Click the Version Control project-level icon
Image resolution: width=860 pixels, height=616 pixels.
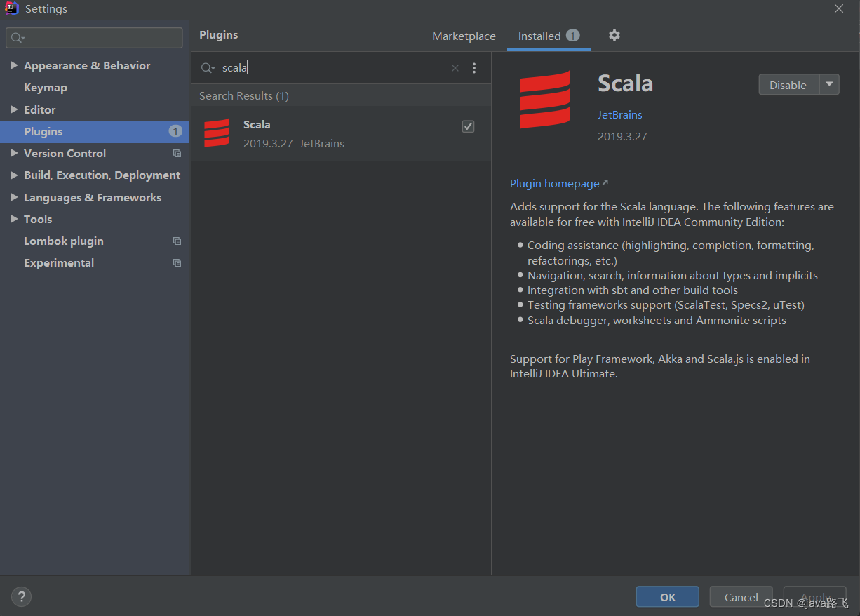(177, 154)
